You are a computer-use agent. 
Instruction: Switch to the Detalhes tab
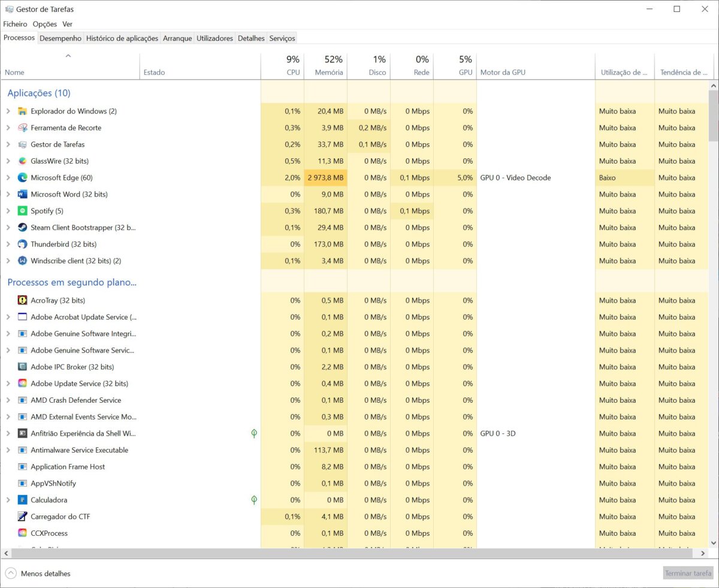coord(251,38)
